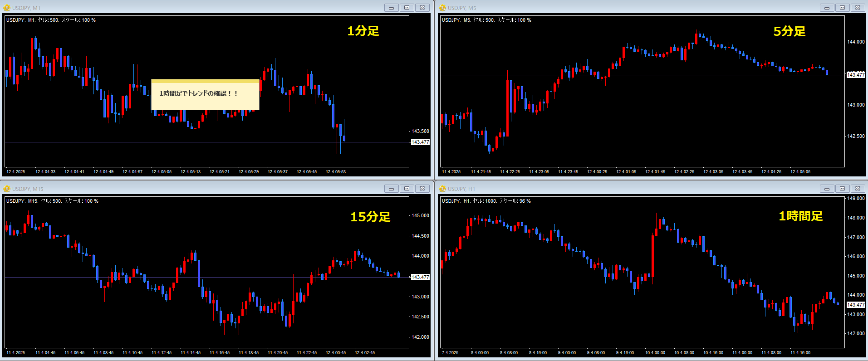Click the USDJPY H1 window title icon
868x361 pixels.
pos(442,189)
